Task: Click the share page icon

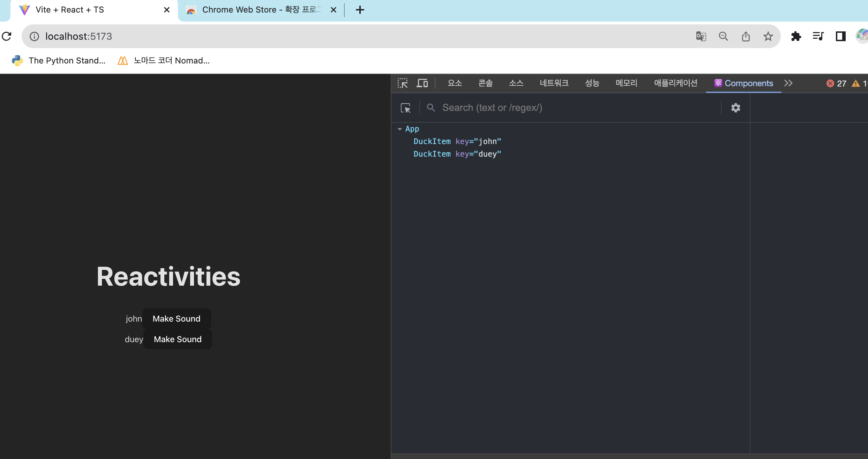Action: point(746,36)
